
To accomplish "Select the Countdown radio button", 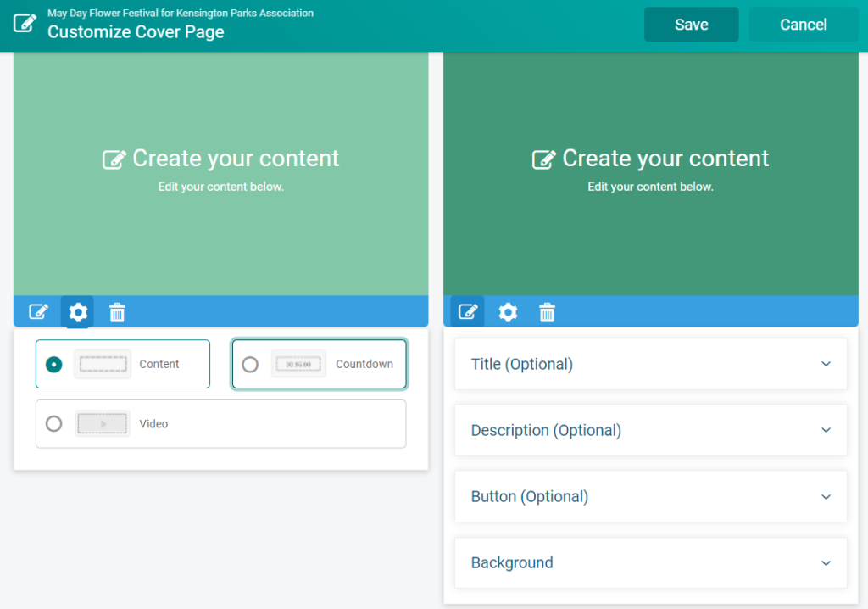I will coord(250,364).
